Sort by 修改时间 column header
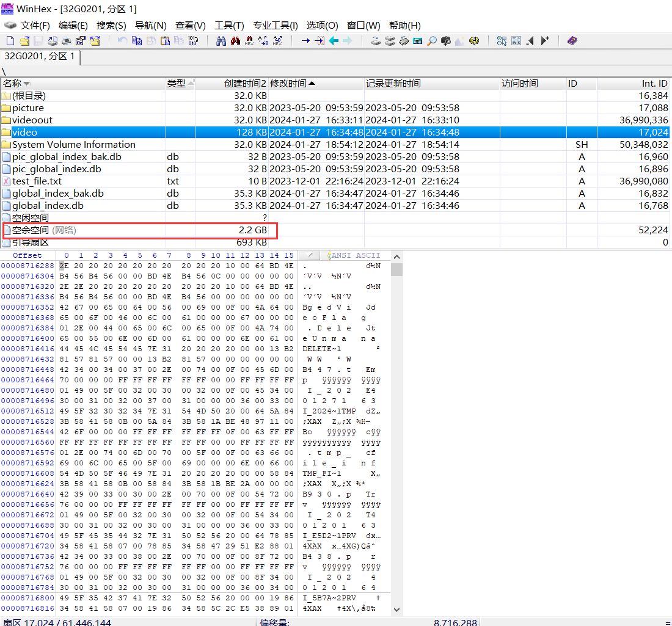The image size is (672, 626). tap(316, 84)
